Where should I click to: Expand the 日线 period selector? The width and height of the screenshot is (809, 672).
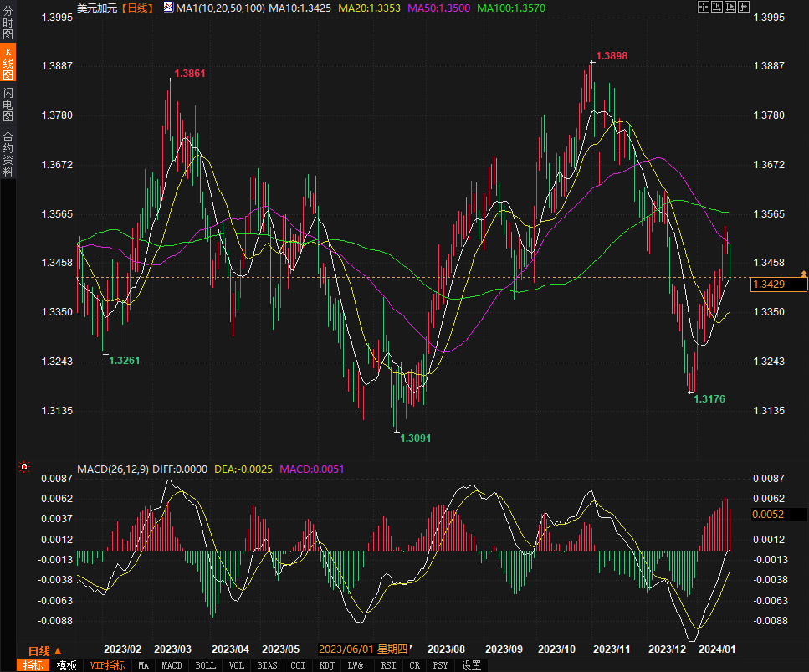tap(44, 650)
